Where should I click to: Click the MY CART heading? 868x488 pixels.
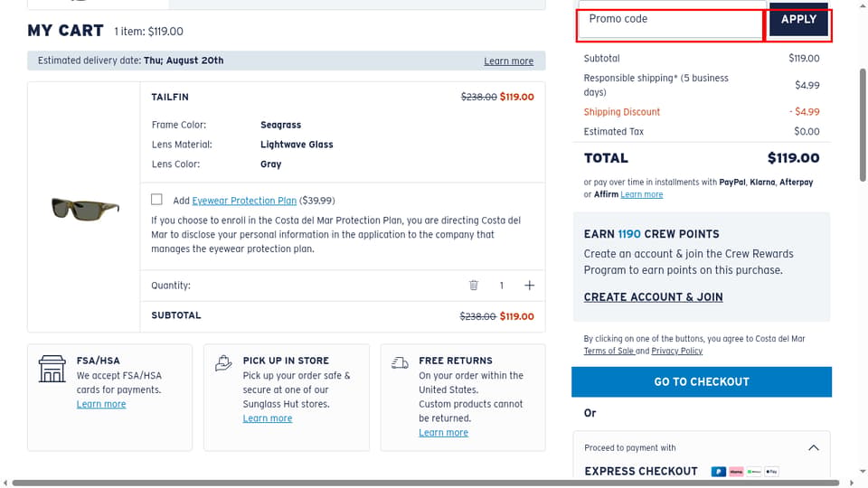pyautogui.click(x=65, y=31)
